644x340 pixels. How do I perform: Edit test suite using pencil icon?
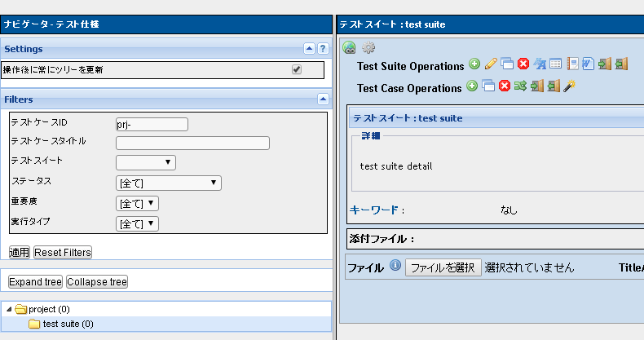(491, 64)
